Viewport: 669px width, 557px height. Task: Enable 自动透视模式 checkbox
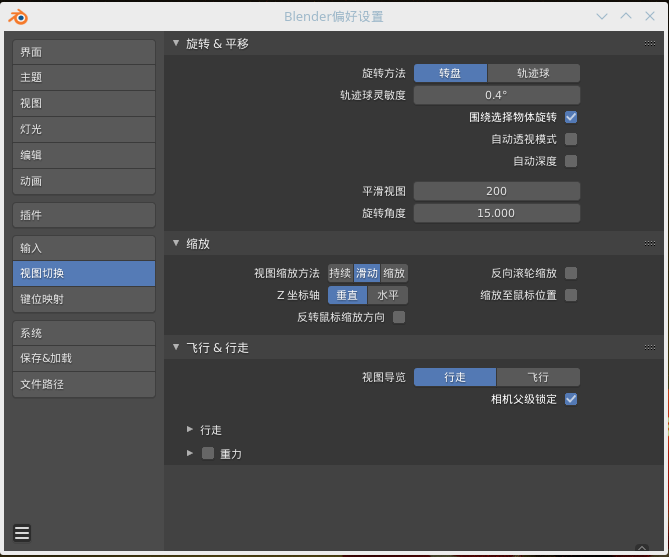[x=571, y=139]
